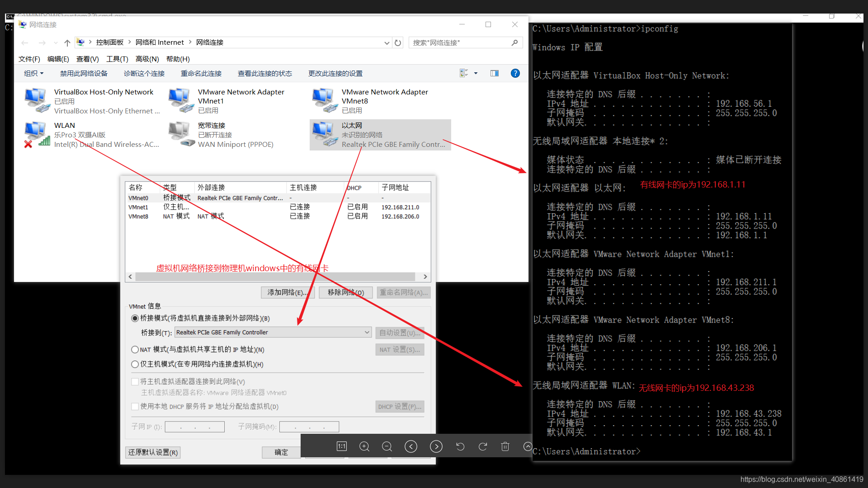Toggle the preview pane icon
868x488 pixels.
[x=495, y=73]
